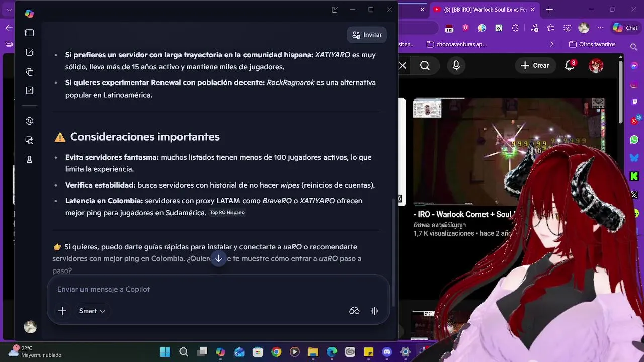Viewport: 644px width, 362px height.
Task: Jump to latest message with down arrow
Action: 218,259
